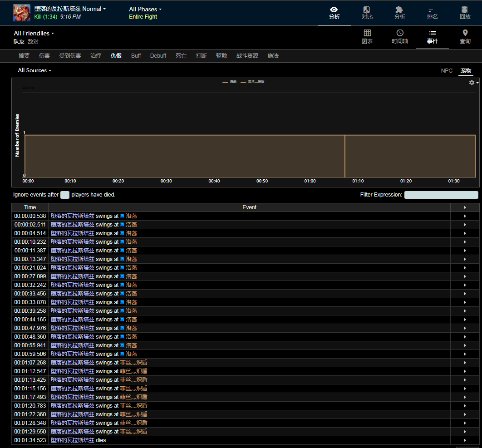Open the eye-icon 分析 view

tap(334, 13)
